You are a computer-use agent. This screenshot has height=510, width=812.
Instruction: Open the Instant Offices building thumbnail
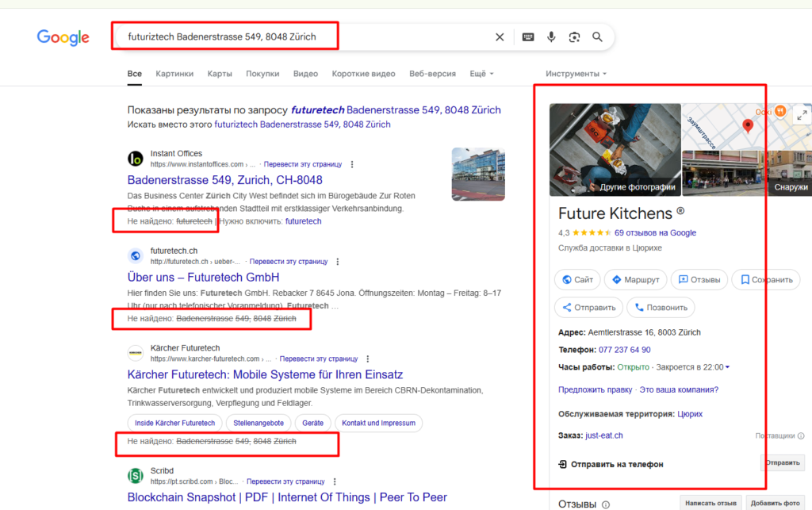point(478,174)
